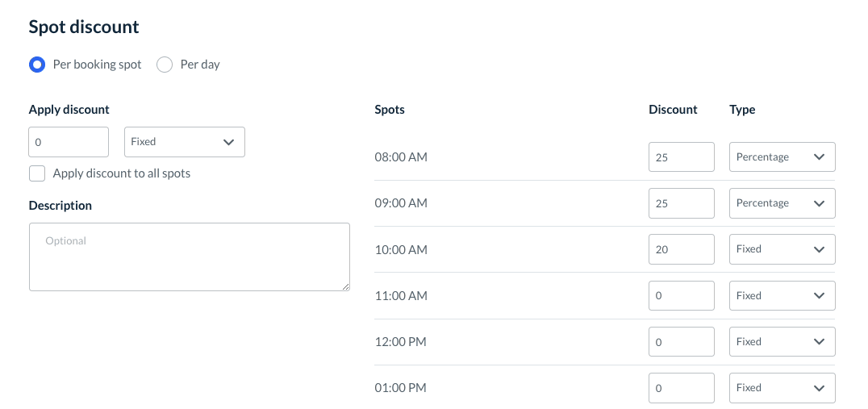
Task: Choose the Per day radio option
Action: pyautogui.click(x=165, y=65)
